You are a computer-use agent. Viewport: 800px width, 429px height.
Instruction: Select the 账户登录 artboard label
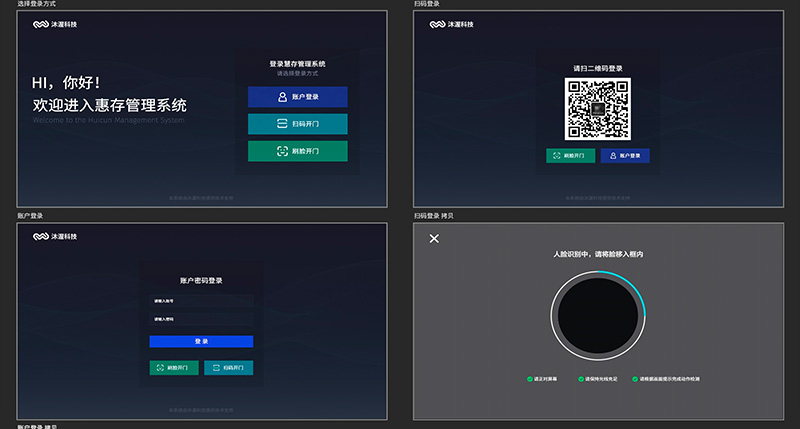(30, 216)
